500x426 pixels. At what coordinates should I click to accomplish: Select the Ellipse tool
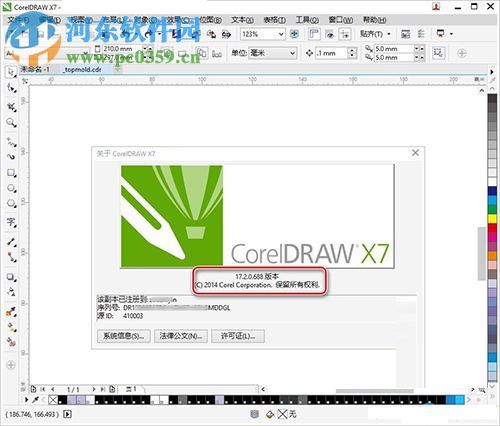[11, 188]
